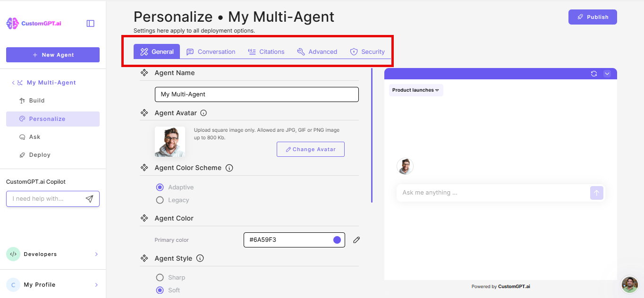Open the Agent Avatar info tooltip icon

[x=203, y=112]
